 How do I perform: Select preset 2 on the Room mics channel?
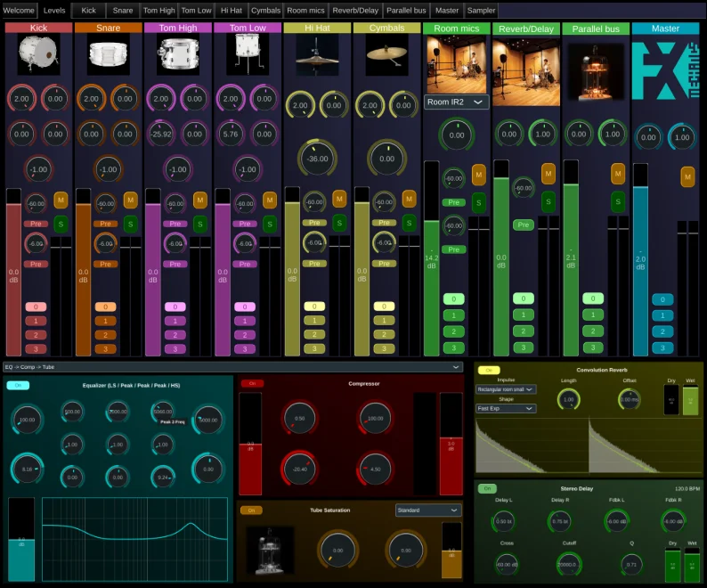tap(453, 331)
